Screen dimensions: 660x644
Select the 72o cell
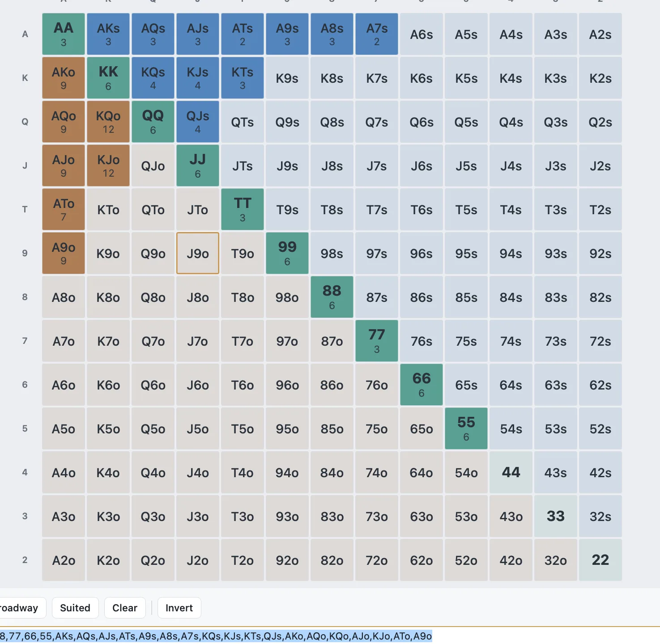tap(377, 560)
